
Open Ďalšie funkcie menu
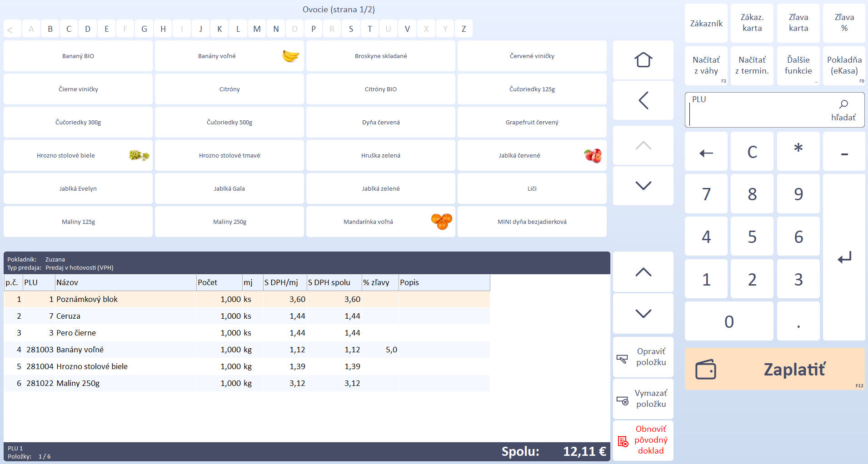(798, 65)
